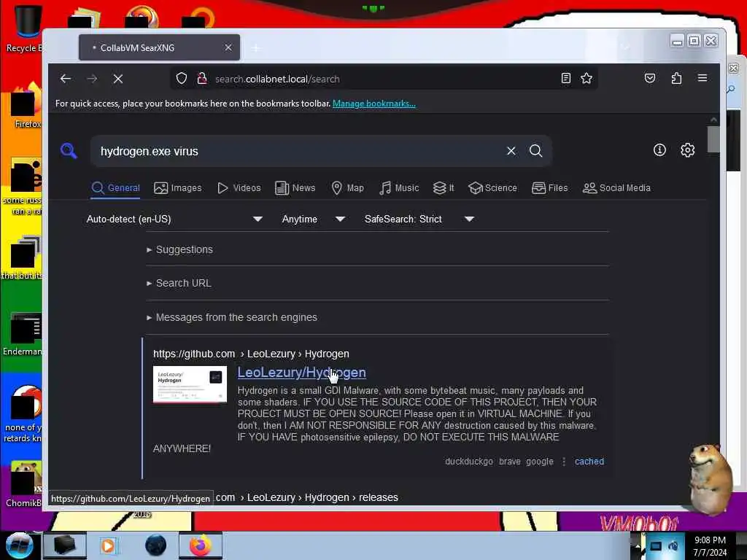The height and width of the screenshot is (560, 747).
Task: Click the https://github.com result URL text
Action: [x=194, y=354]
